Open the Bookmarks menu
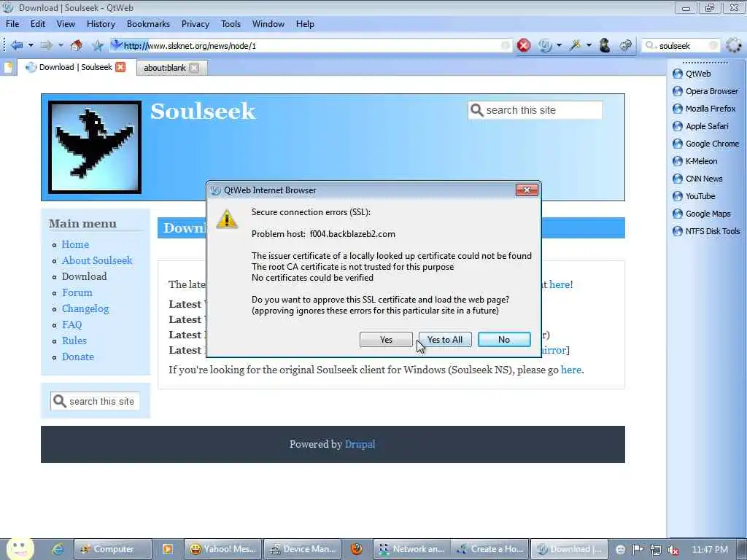This screenshot has height=560, width=747. [x=148, y=24]
